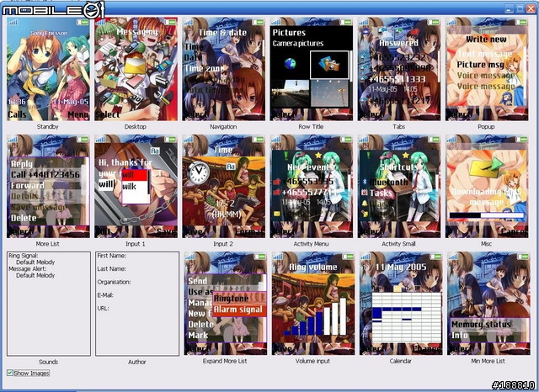The height and width of the screenshot is (392, 539).
Task: Click 'Menu' softkey in Standby preview
Action: click(78, 114)
